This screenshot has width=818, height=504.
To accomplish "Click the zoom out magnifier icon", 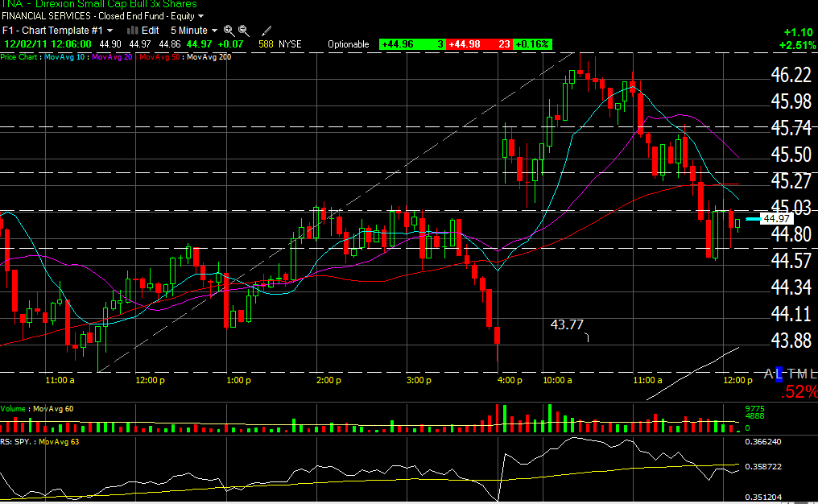I will tap(243, 31).
